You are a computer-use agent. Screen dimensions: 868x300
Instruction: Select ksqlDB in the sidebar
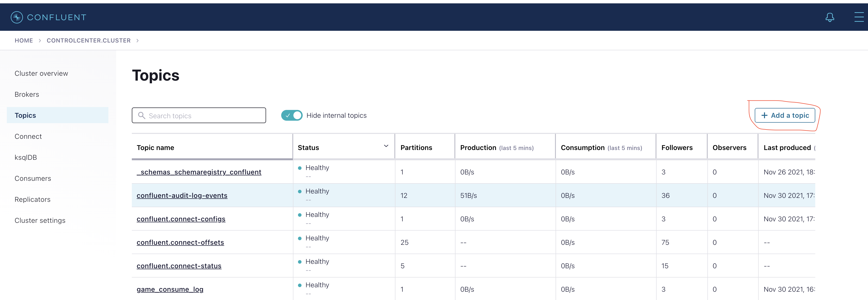click(x=26, y=157)
